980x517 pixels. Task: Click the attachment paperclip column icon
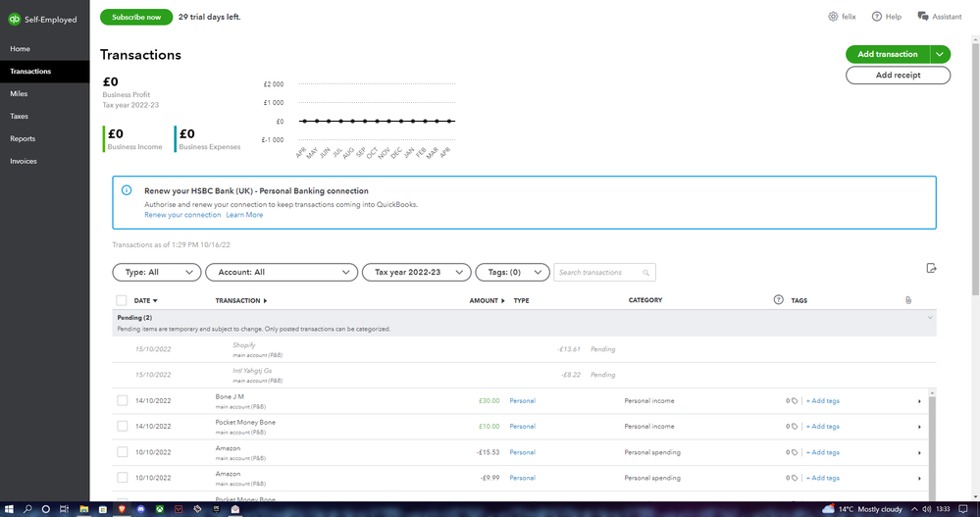pyautogui.click(x=908, y=300)
